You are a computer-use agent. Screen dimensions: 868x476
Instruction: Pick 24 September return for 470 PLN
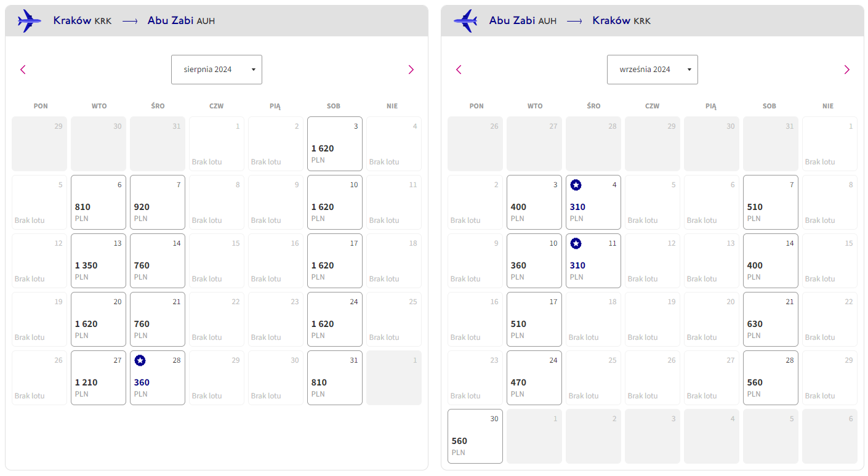click(534, 377)
